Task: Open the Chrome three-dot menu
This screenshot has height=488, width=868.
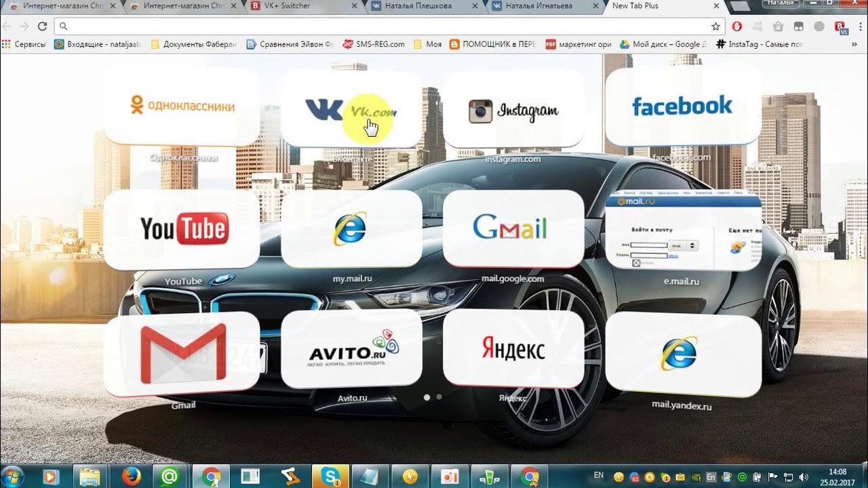Action: (860, 26)
